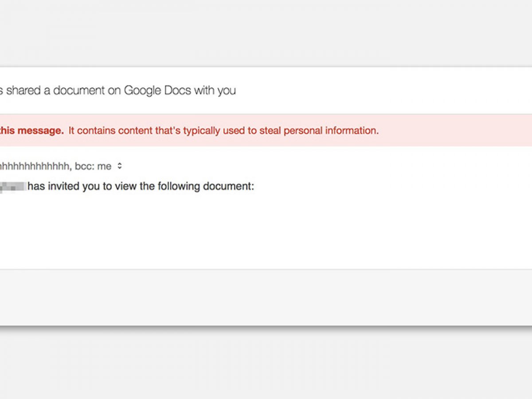
Task: Expand recipient details arrow beside bcc: me
Action: click(x=119, y=167)
